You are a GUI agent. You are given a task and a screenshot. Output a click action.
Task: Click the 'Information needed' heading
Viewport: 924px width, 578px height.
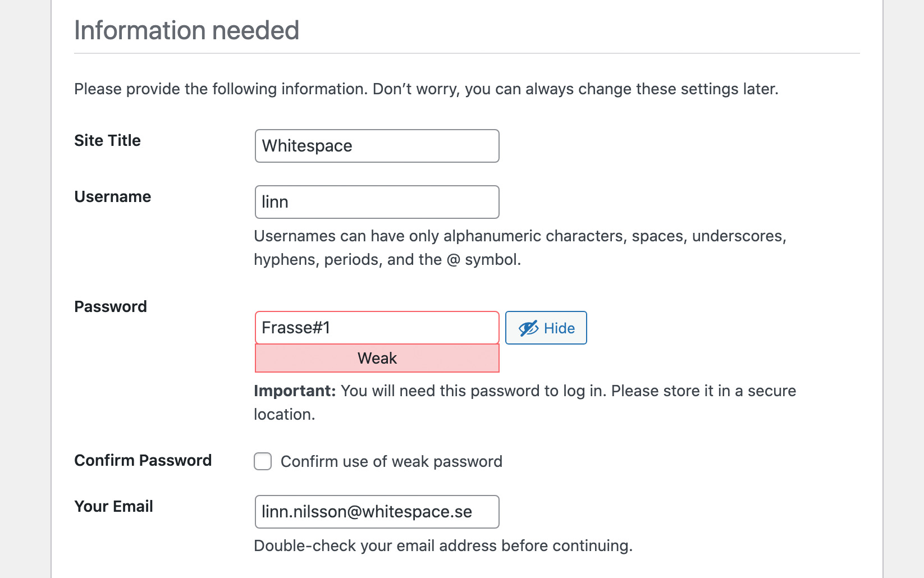pyautogui.click(x=186, y=30)
